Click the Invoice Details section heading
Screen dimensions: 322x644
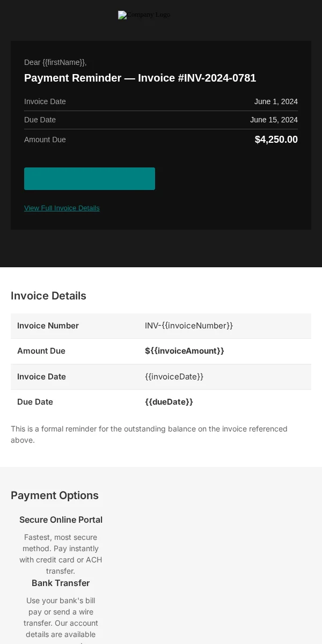(48, 296)
